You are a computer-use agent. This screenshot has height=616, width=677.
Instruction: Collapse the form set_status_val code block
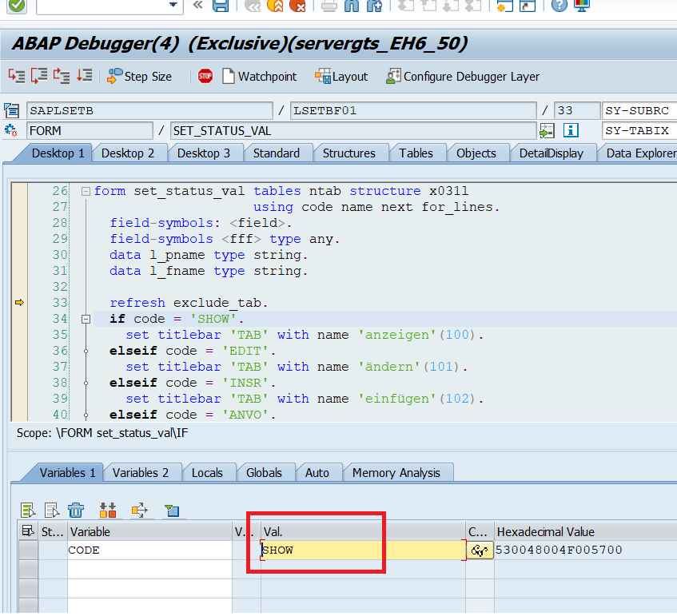click(x=86, y=191)
